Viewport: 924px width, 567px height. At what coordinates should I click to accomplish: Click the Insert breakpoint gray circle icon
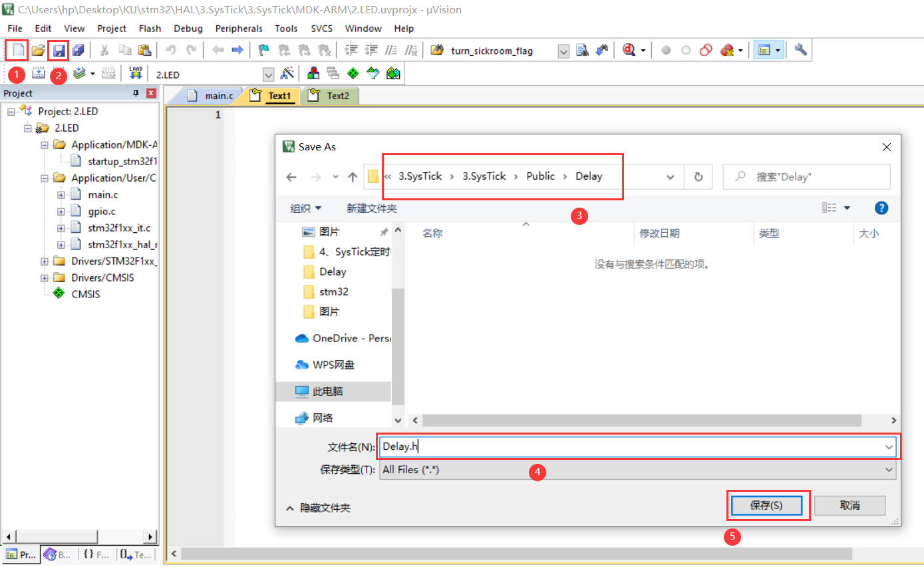(x=666, y=50)
